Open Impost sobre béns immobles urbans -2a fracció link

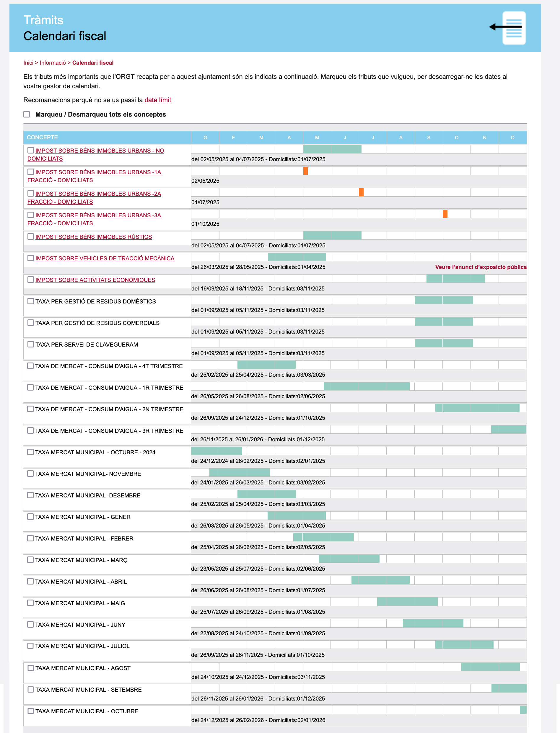94,197
